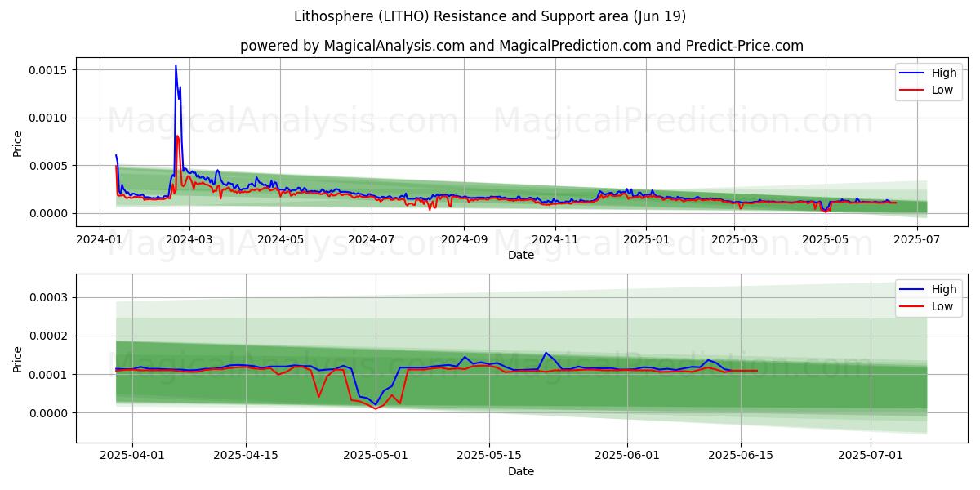
Task: Click 'Low' in the bottom chart legend
Action: tap(942, 306)
